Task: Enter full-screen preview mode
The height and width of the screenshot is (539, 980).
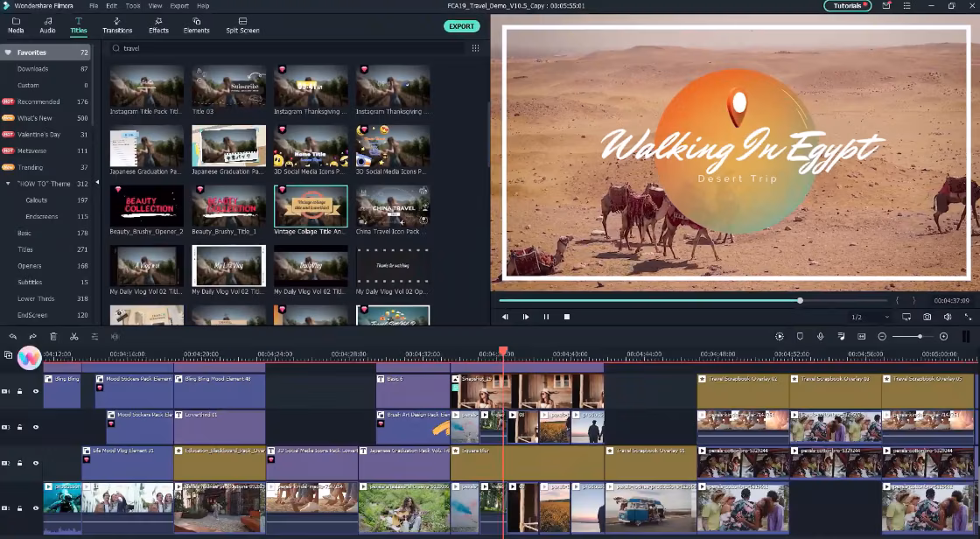Action: point(968,317)
